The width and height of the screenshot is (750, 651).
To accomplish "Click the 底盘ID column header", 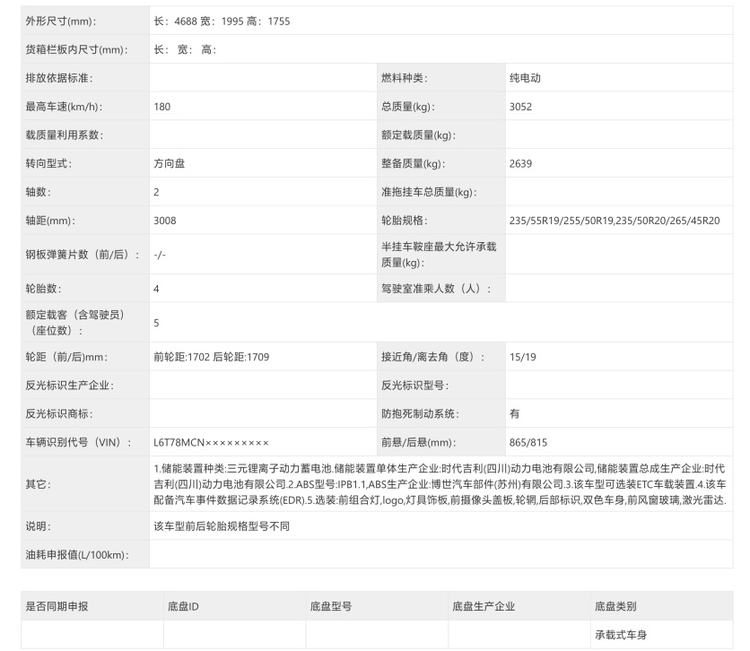I will pos(183,606).
